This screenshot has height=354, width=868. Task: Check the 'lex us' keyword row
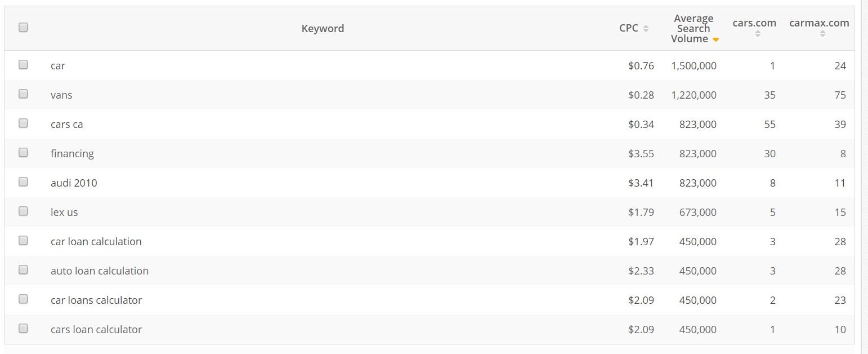point(23,211)
